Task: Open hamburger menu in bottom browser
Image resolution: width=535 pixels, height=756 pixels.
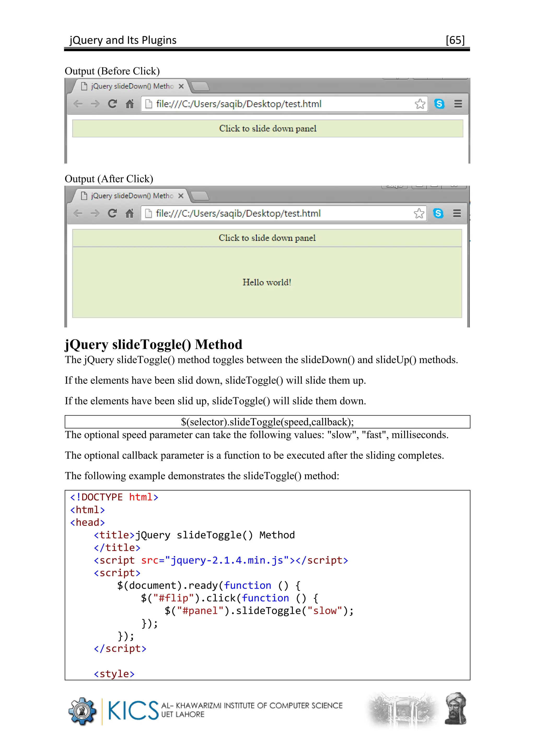Action: (457, 213)
